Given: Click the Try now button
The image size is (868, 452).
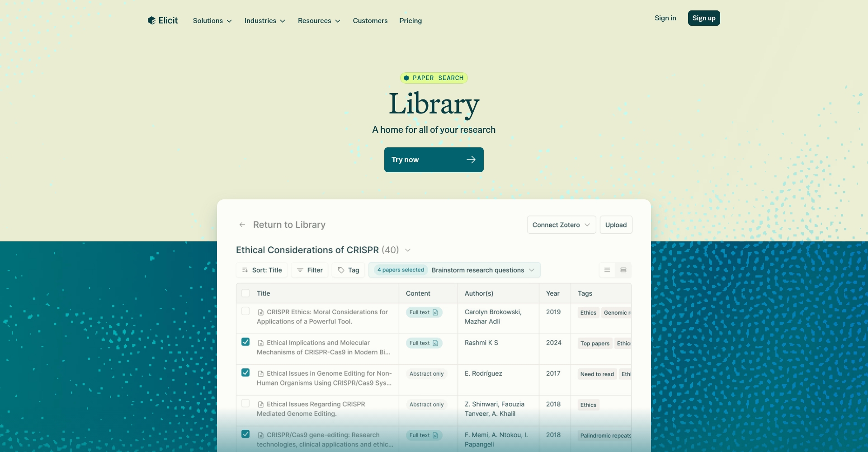Looking at the screenshot, I should (x=434, y=160).
